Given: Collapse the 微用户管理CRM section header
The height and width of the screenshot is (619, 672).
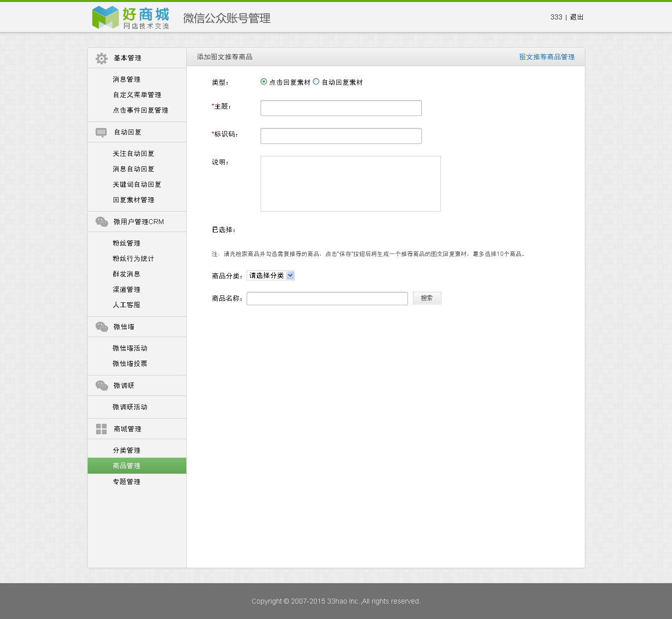Looking at the screenshot, I should pyautogui.click(x=137, y=222).
